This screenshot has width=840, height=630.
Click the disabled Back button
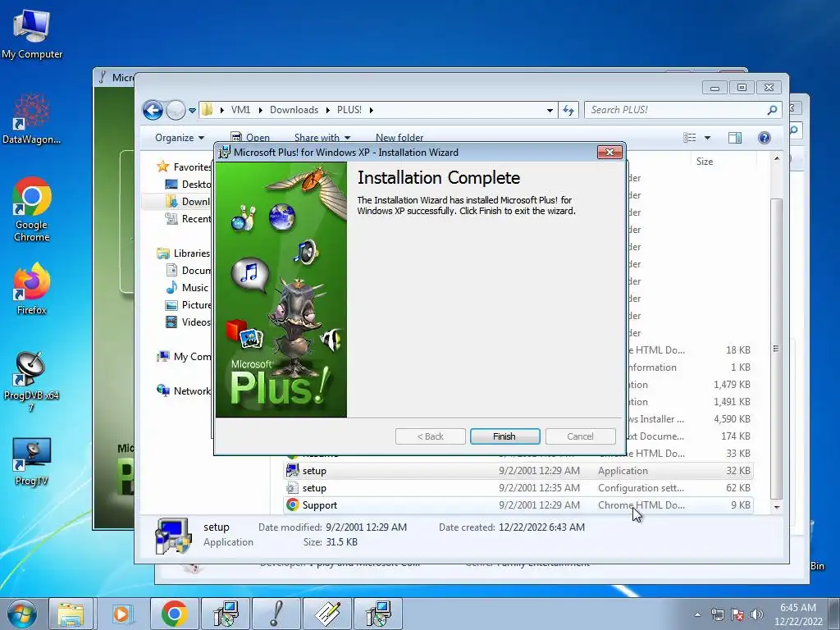point(430,436)
